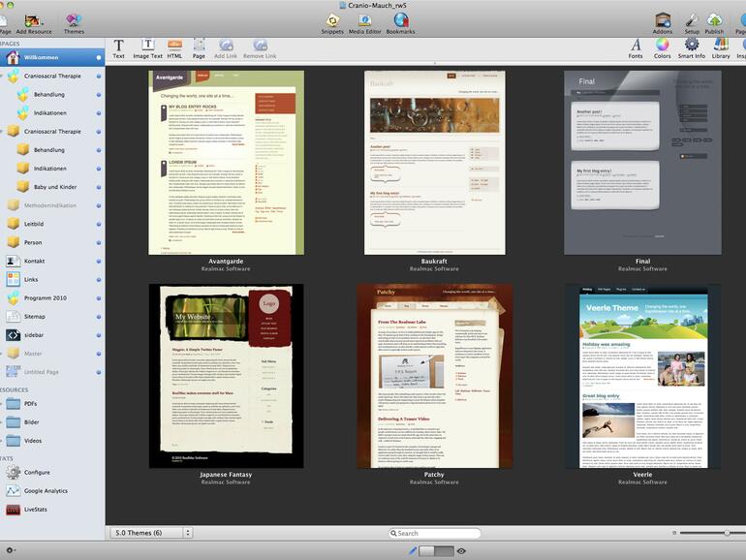Open the Addons toolbar icon

pyautogui.click(x=663, y=21)
